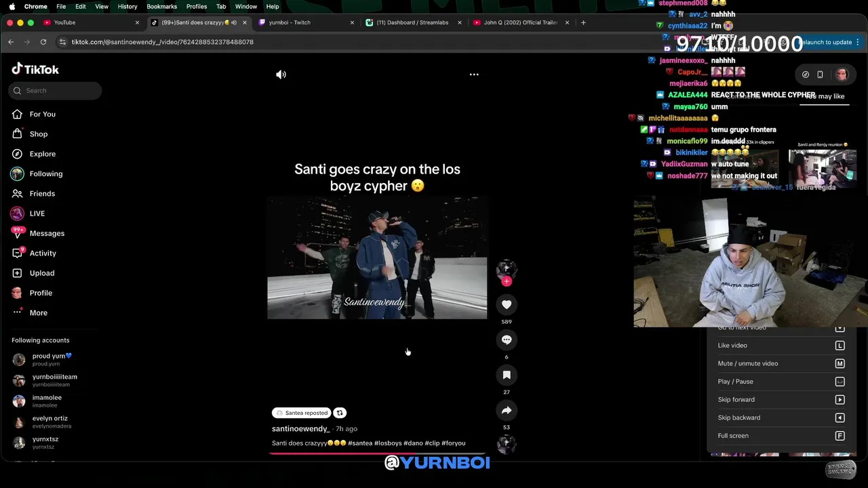
Task: Click Skip forward shortcut row
Action: (781, 400)
